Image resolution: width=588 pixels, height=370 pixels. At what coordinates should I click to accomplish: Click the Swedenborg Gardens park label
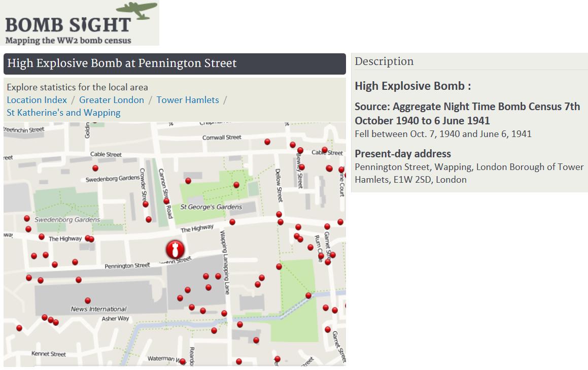(x=67, y=220)
